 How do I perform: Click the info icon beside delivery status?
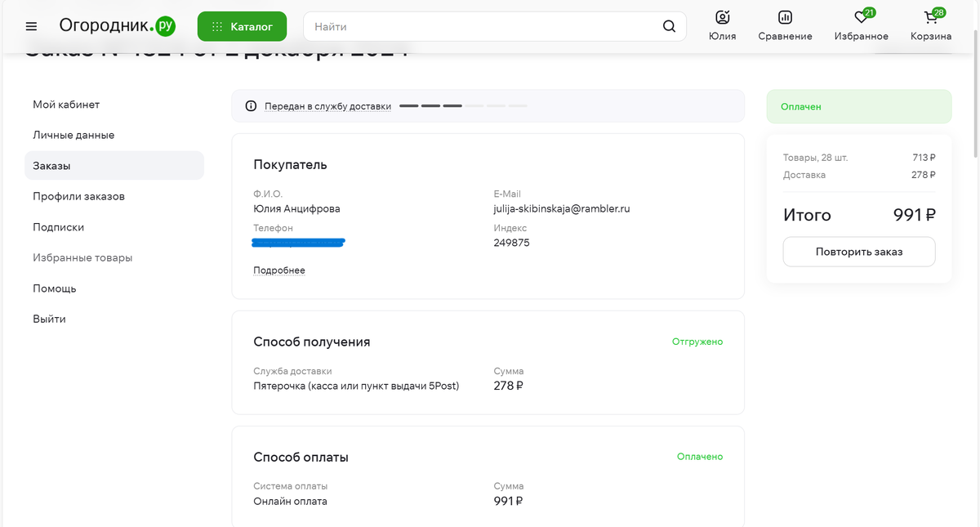pos(251,106)
